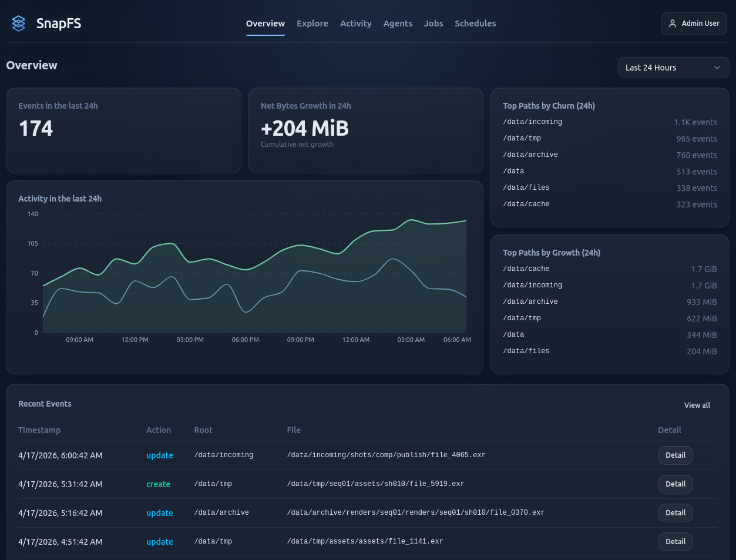Click Detail for the 5:16:42 AM archive update
Viewport: 736px width, 560px height.
[675, 513]
